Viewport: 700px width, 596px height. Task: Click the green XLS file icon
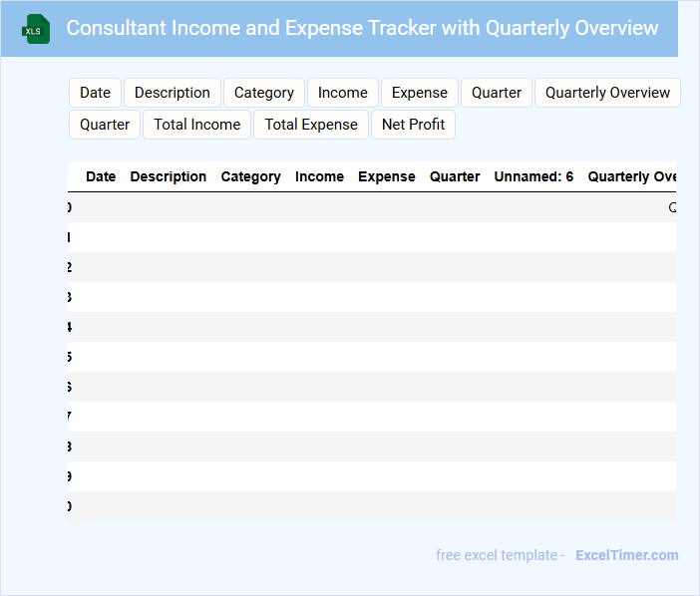click(x=37, y=29)
